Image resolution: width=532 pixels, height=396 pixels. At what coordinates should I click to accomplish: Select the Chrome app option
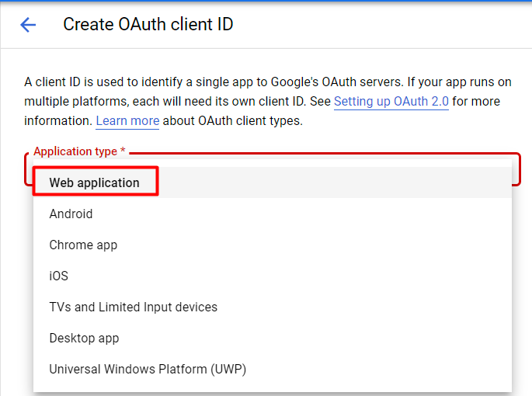pyautogui.click(x=83, y=245)
